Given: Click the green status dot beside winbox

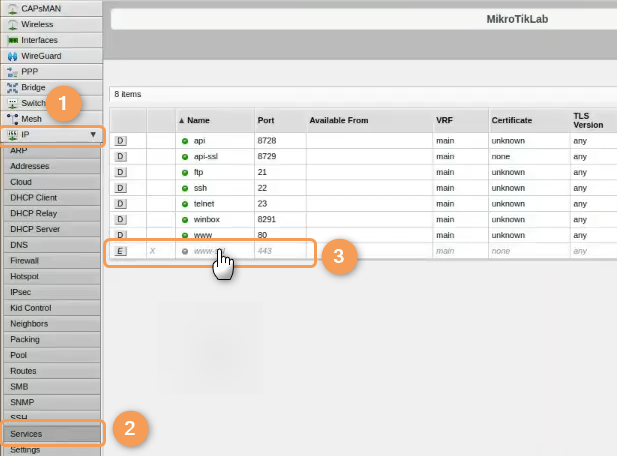Looking at the screenshot, I should click(185, 219).
